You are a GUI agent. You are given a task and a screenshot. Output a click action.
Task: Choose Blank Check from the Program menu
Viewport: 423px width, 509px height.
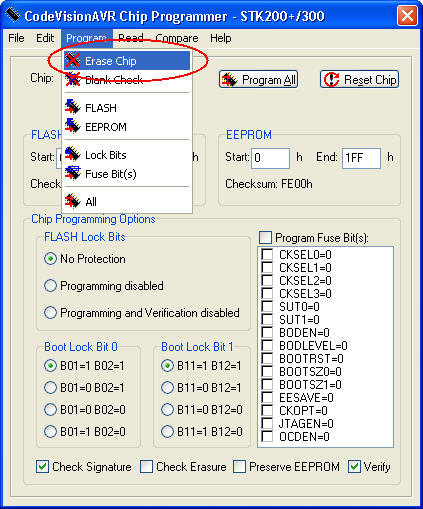coord(127,80)
